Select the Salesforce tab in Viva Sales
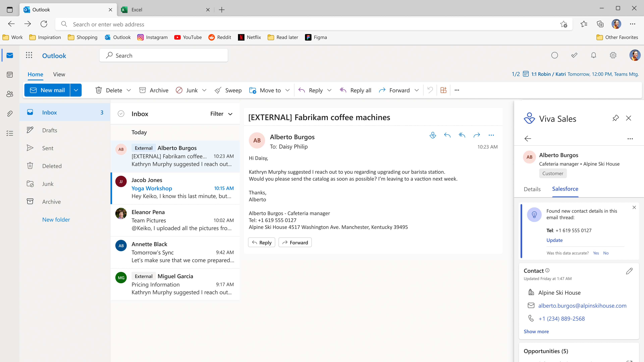 pos(565,189)
